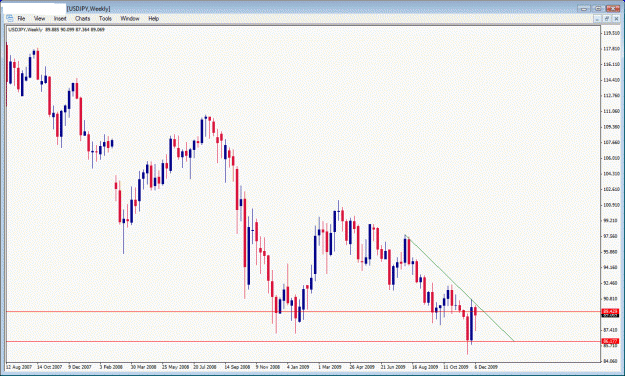Maximize the main application window
Viewport: 625px width, 376px height.
598,8
